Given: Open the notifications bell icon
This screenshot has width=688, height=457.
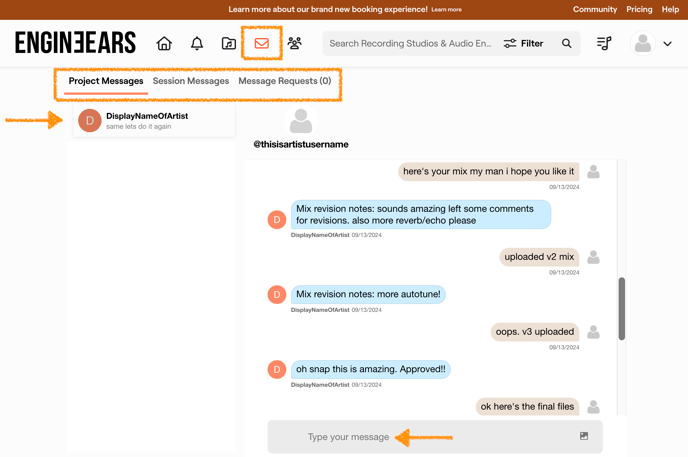Looking at the screenshot, I should [x=197, y=44].
